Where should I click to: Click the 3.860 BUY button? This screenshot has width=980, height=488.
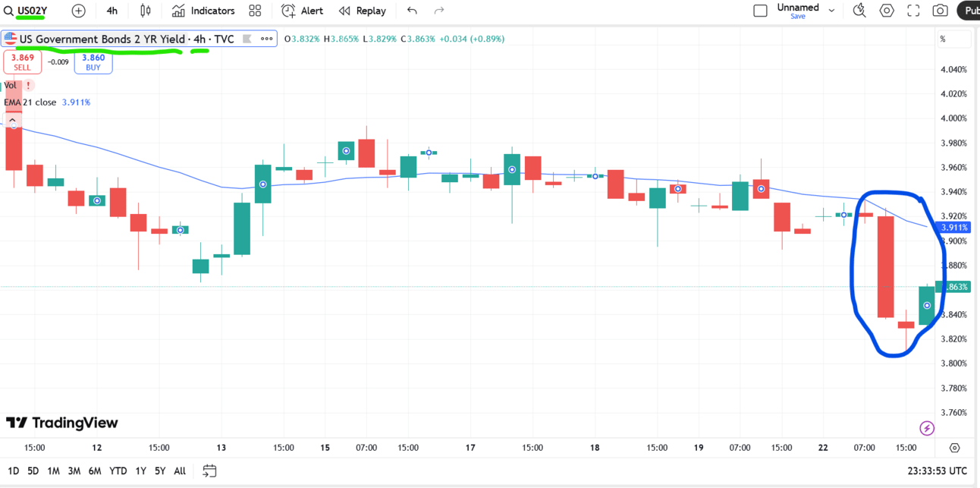click(x=93, y=62)
